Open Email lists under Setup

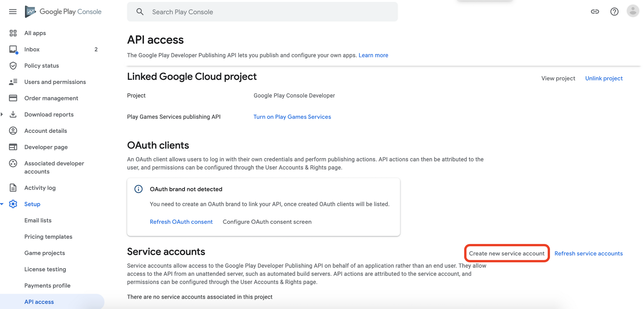[x=38, y=220]
